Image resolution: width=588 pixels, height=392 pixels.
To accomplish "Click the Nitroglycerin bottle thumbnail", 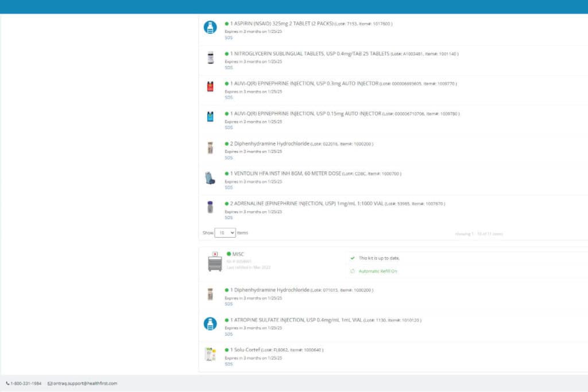I will coord(210,57).
